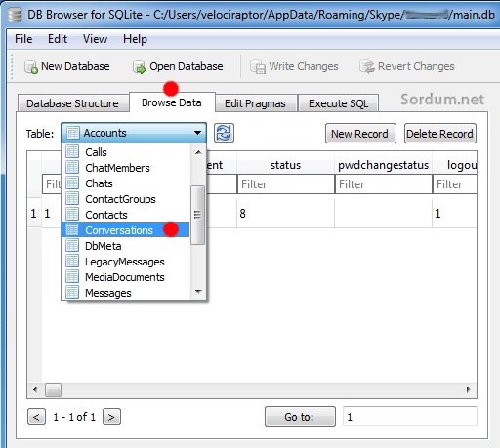Viewport: 500px width, 448px height.
Task: Collapse the Accounts table dropdown
Action: (x=134, y=133)
